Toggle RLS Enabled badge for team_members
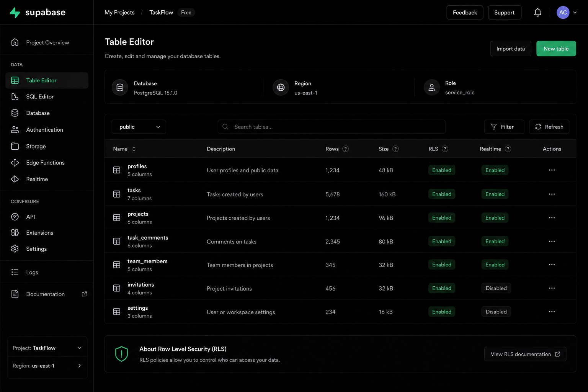 pos(442,265)
